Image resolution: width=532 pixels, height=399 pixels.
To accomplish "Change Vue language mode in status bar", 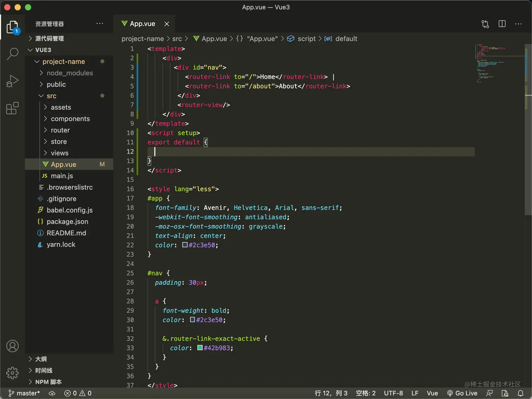I will point(432,393).
